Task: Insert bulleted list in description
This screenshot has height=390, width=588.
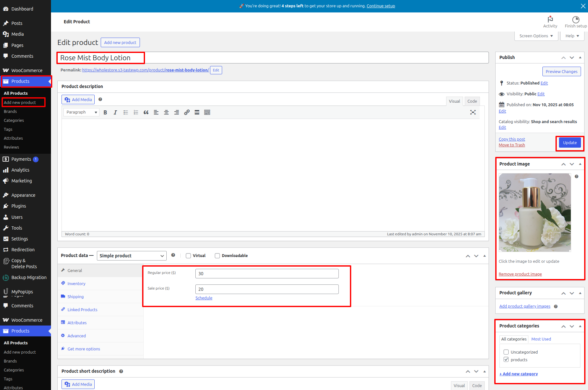Action: 126,112
